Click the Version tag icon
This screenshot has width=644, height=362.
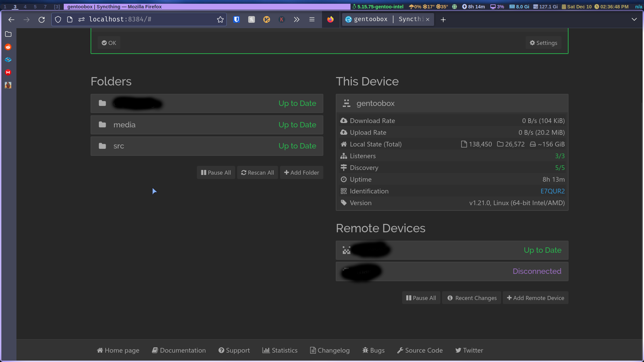pos(344,203)
